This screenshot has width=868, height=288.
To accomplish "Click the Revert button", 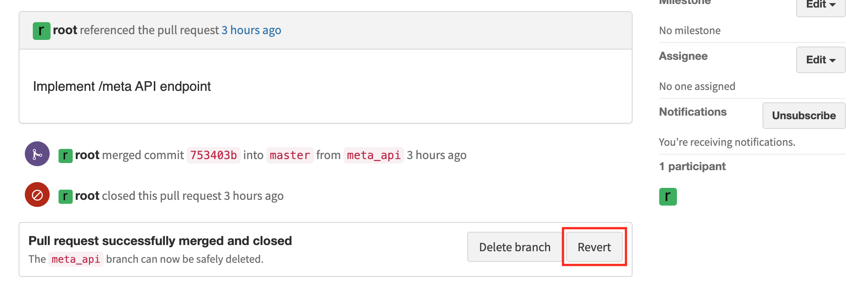I will click(x=594, y=247).
